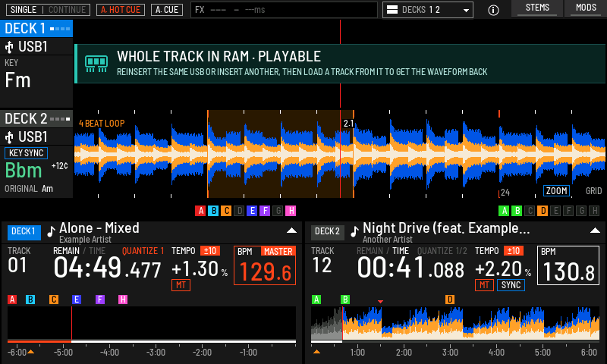Switch Deck 2 REMAIN / TIME display
Image resolution: width=607 pixels, height=364 pixels.
tap(382, 251)
